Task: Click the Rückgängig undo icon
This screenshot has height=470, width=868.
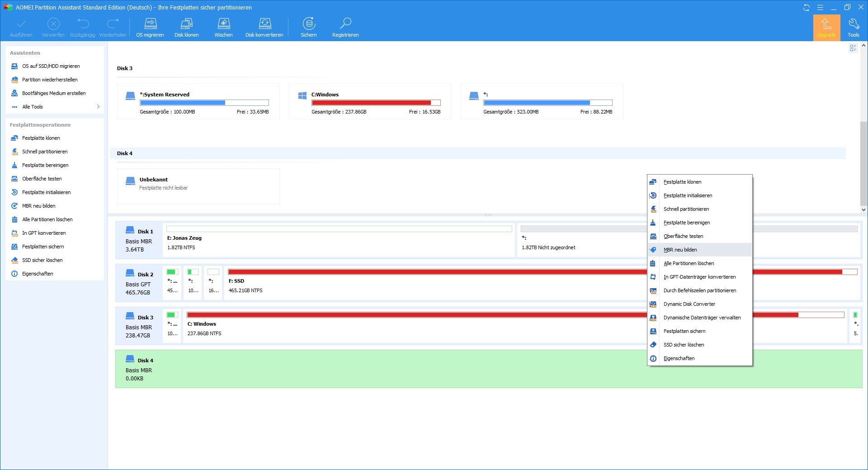Action: tap(83, 27)
